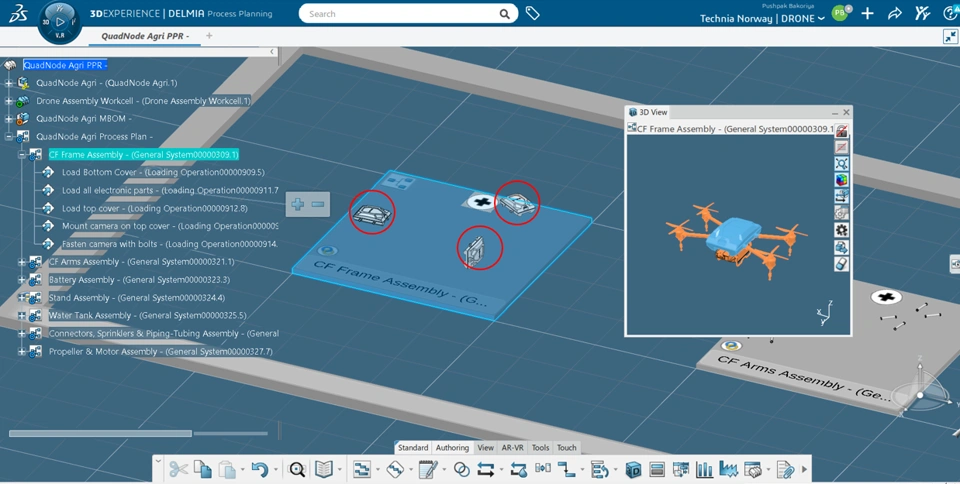Expand the Battery Assembly tree node

coord(21,280)
